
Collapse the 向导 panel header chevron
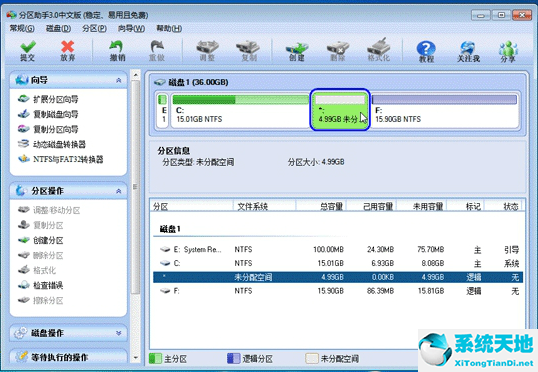(x=119, y=80)
